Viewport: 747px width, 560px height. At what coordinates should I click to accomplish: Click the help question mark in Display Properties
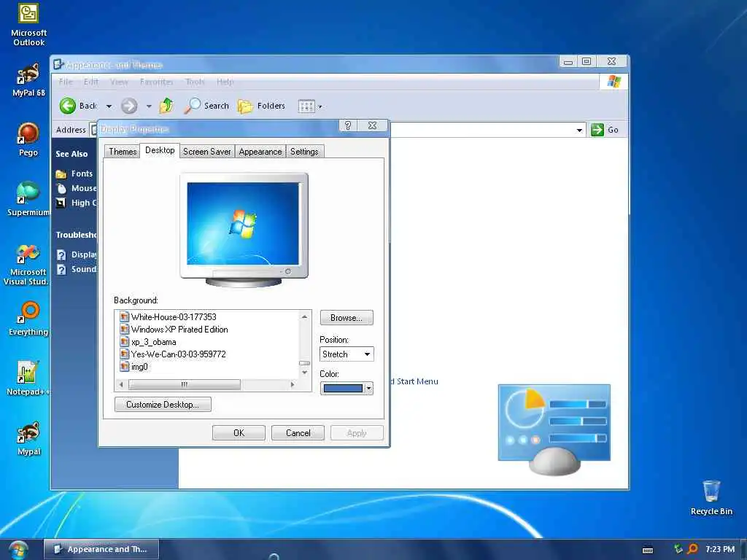(x=348, y=125)
